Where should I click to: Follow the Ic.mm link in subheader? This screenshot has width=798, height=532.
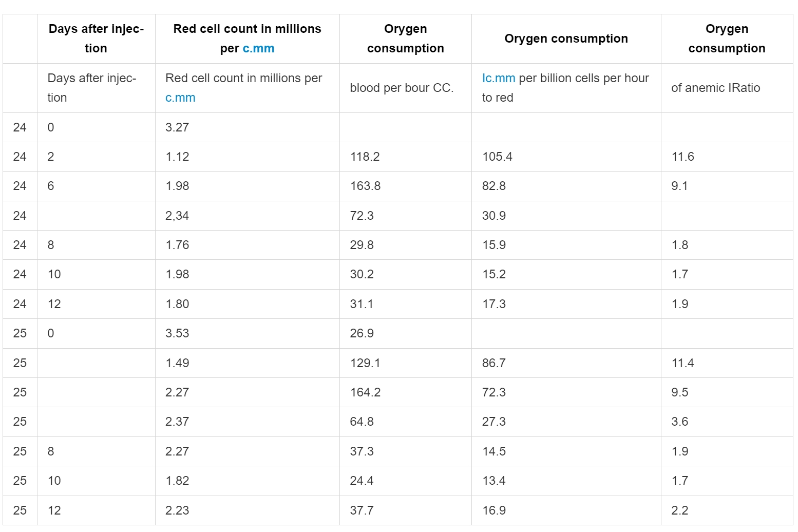pyautogui.click(x=498, y=78)
